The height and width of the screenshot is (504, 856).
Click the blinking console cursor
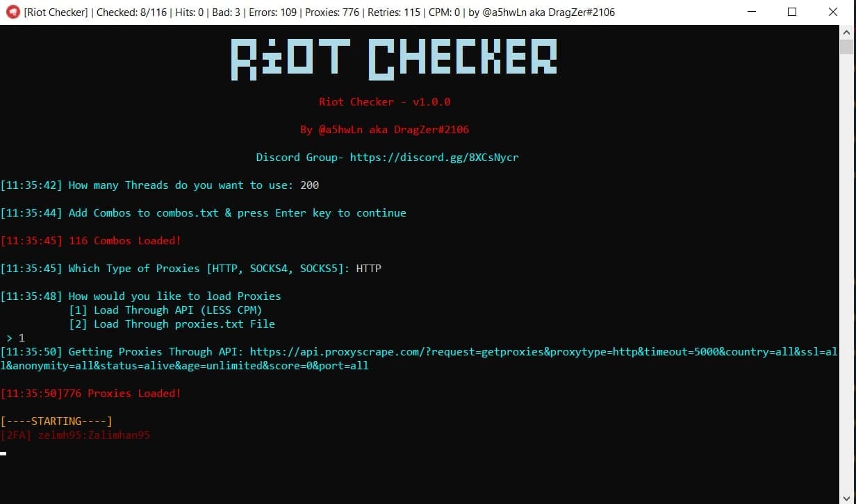4,453
